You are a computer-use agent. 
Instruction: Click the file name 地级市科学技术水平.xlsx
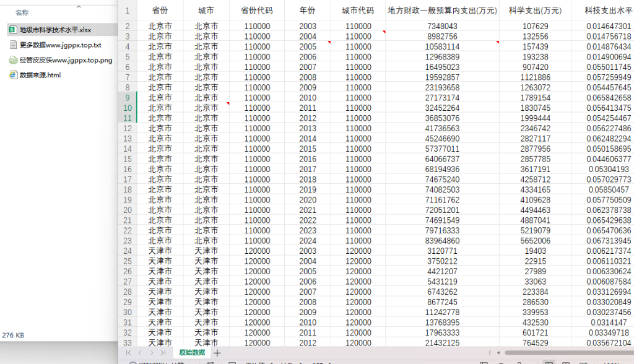point(55,30)
